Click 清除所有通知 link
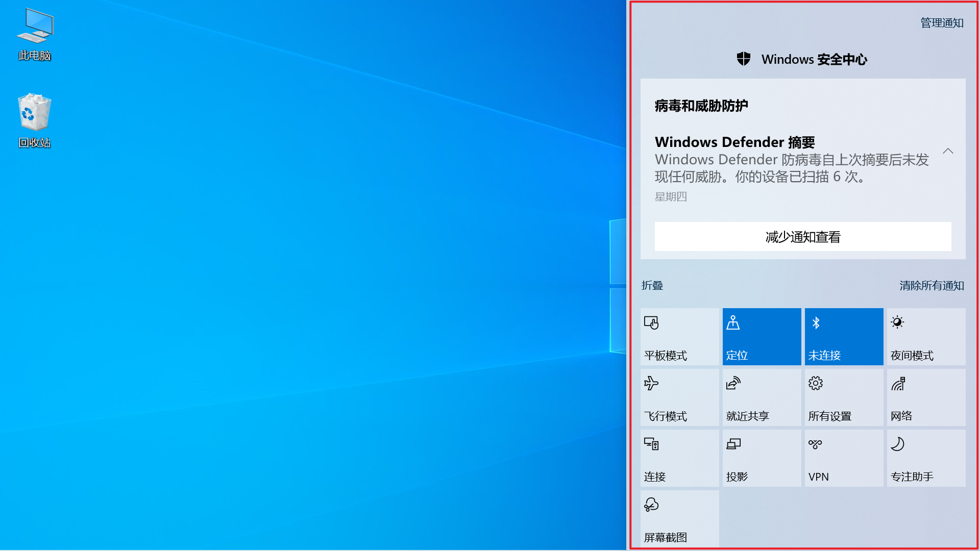 coord(932,286)
